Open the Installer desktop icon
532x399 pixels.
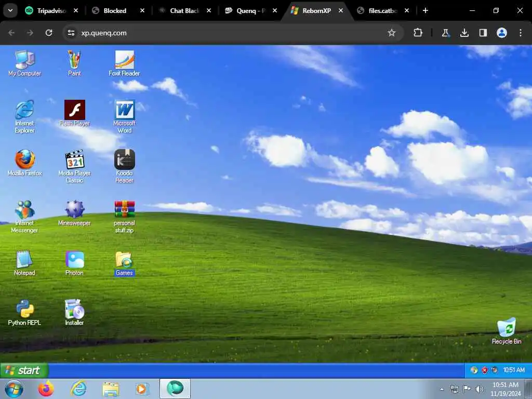[74, 312]
